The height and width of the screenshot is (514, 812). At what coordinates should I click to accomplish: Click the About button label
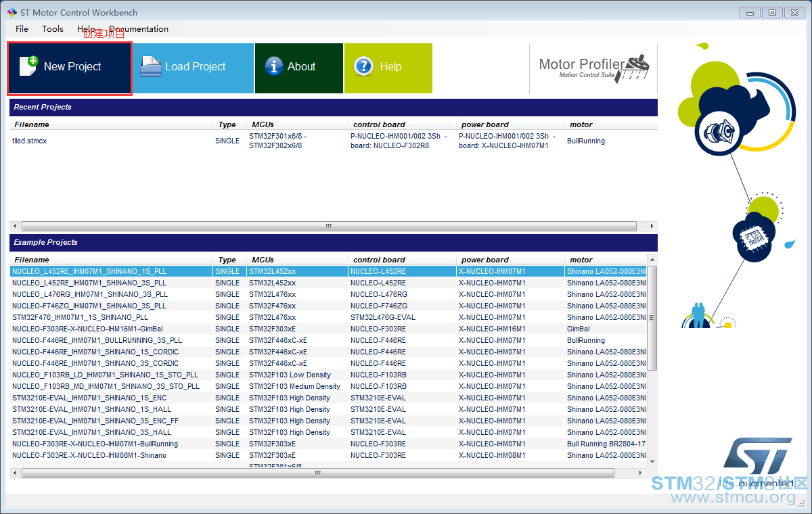[x=301, y=66]
